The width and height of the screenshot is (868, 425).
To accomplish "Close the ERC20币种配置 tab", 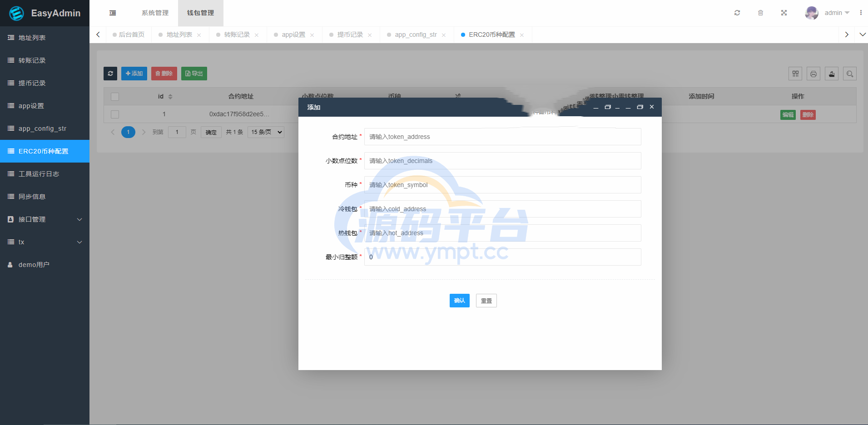I will [522, 35].
